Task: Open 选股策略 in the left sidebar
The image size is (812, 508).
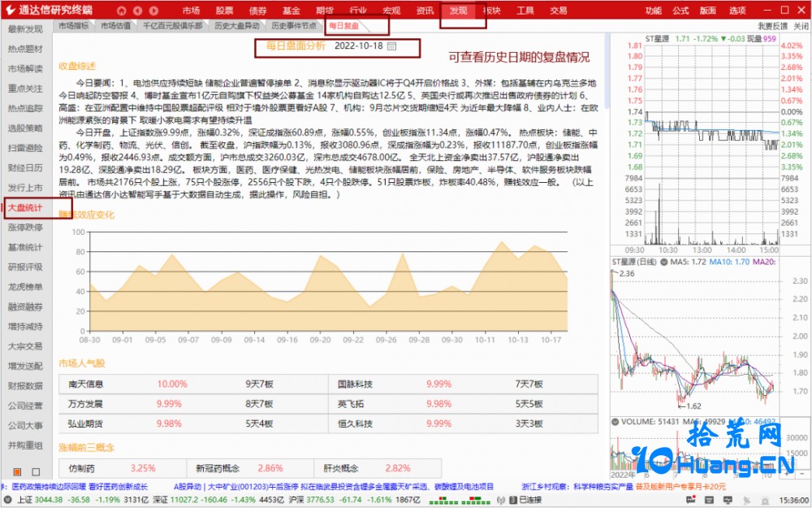Action: [x=25, y=128]
